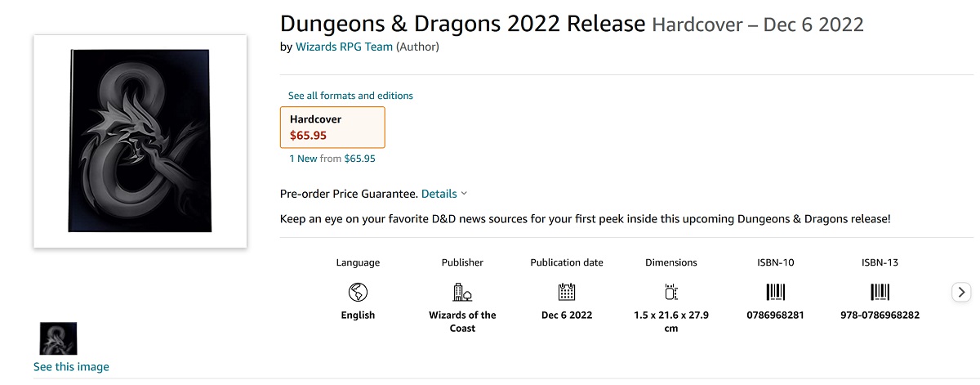Screen dimensions: 980x385
Task: Click the 0786968281 ISBN-10 value
Action: (x=775, y=315)
